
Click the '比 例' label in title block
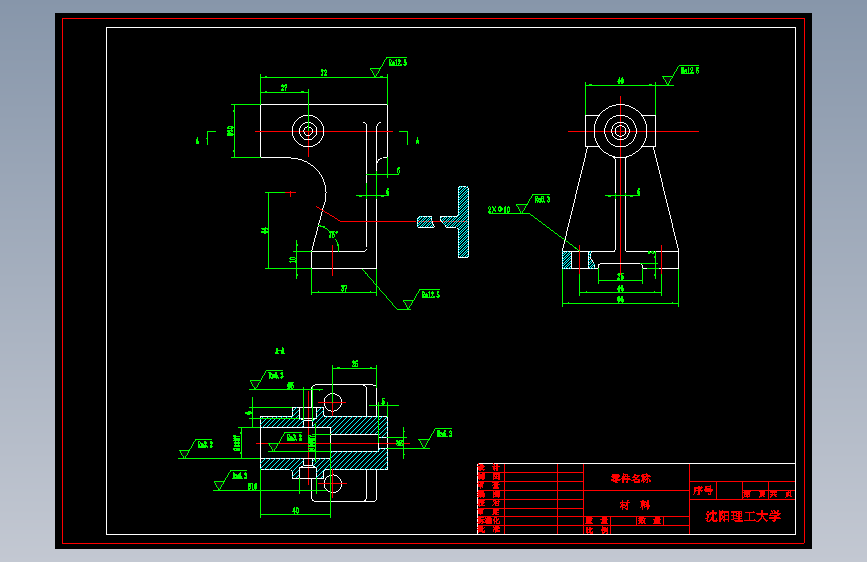click(x=598, y=529)
